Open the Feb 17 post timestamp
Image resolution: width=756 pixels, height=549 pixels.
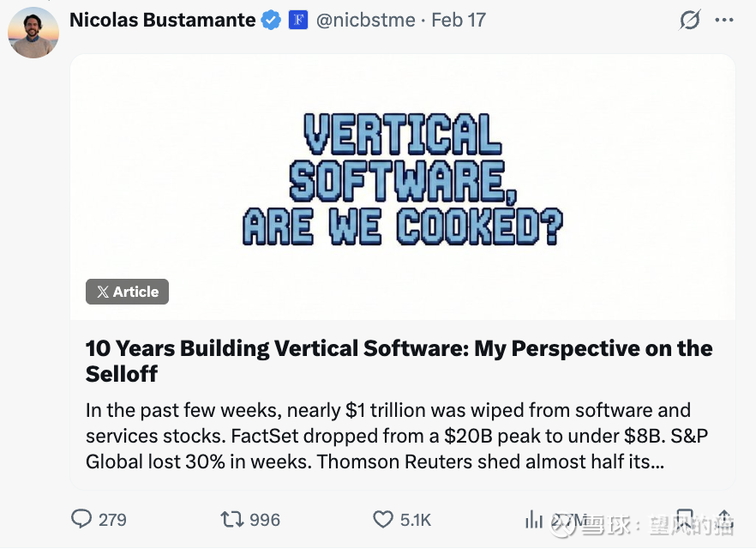459,20
